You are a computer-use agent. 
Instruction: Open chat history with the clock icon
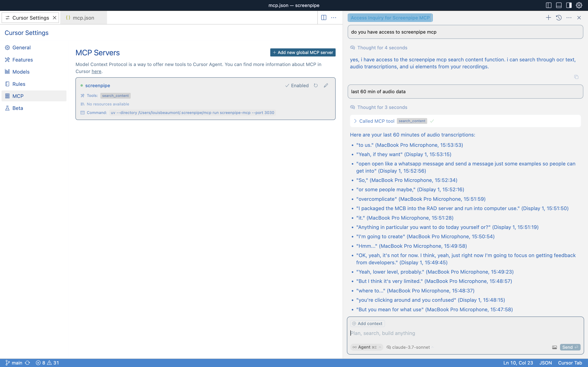559,18
